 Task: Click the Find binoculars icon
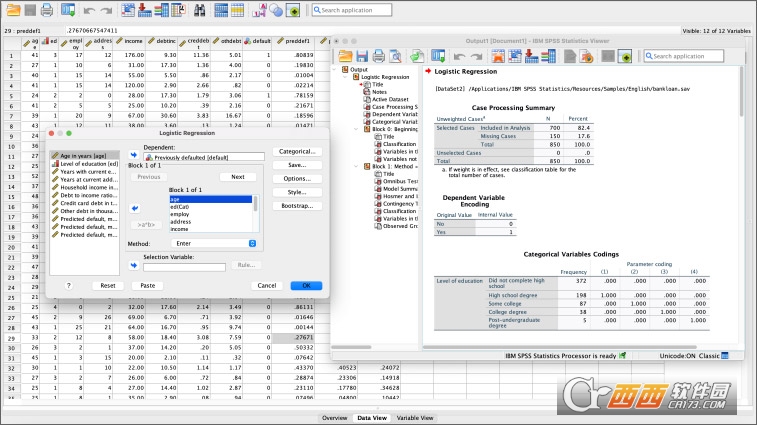tap(199, 9)
